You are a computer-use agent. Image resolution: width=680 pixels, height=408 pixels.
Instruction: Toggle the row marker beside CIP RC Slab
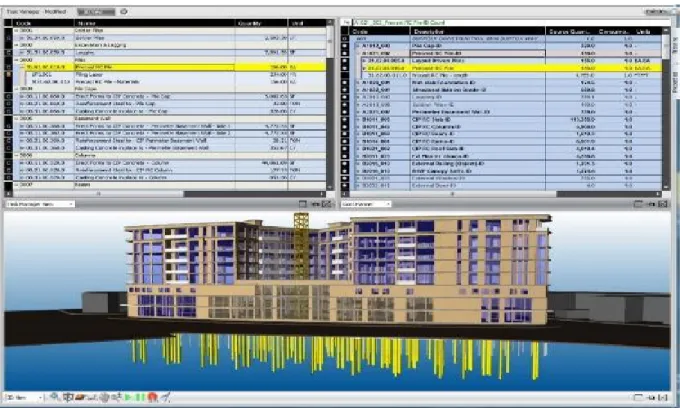(345, 120)
